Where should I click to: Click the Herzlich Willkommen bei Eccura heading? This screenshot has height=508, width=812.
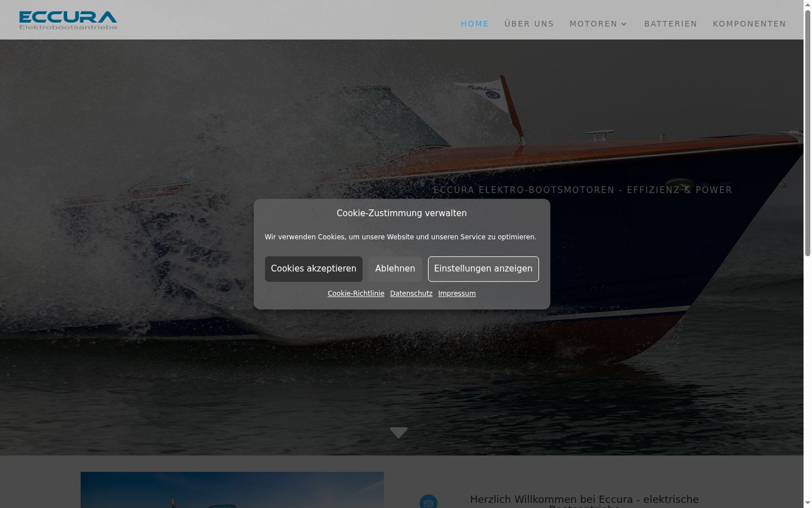coord(584,501)
